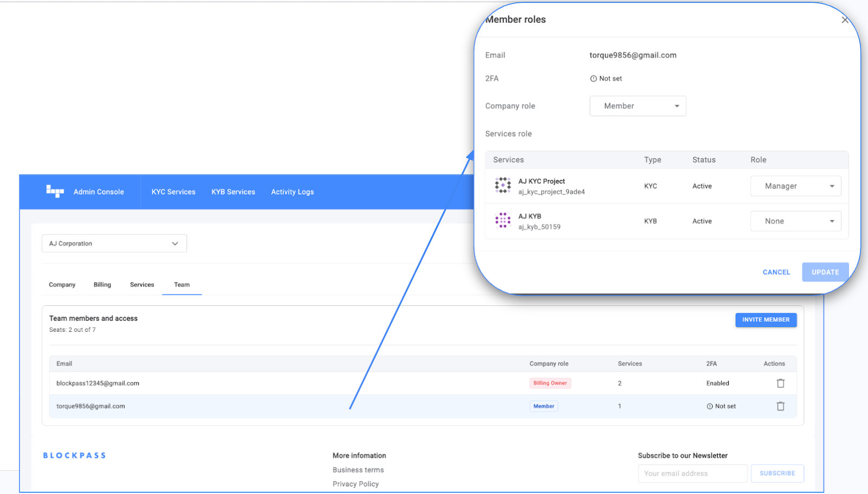
Task: Close the Member roles dialog
Action: (845, 20)
